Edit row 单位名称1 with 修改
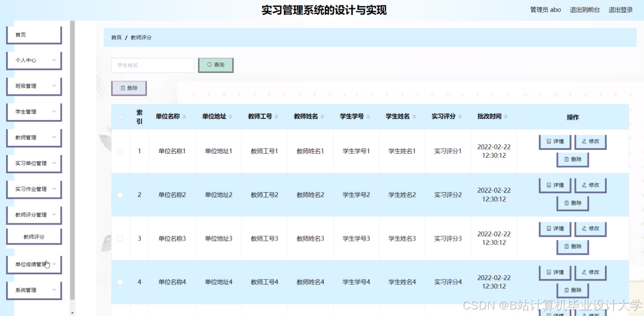The height and width of the screenshot is (316, 644). pyautogui.click(x=591, y=141)
